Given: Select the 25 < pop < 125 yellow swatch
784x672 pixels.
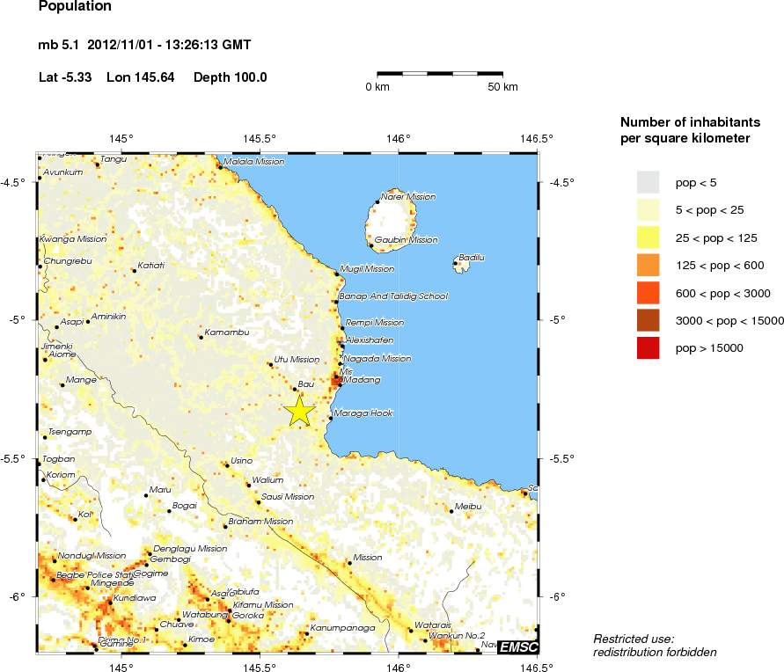Looking at the screenshot, I should point(648,237).
